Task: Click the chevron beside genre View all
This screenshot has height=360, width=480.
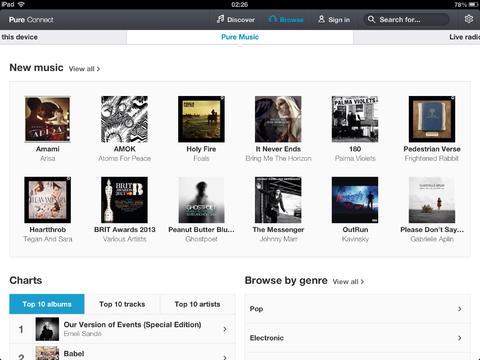Action: coord(362,282)
